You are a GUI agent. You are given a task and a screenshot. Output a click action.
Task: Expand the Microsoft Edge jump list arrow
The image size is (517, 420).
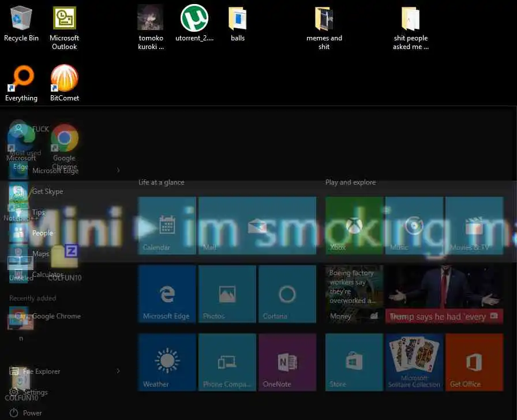coord(118,170)
